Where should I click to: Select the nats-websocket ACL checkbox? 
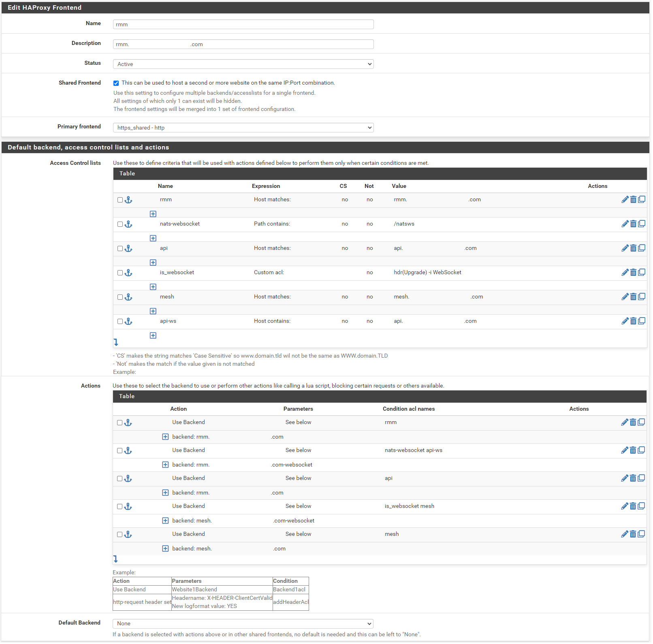coord(120,224)
